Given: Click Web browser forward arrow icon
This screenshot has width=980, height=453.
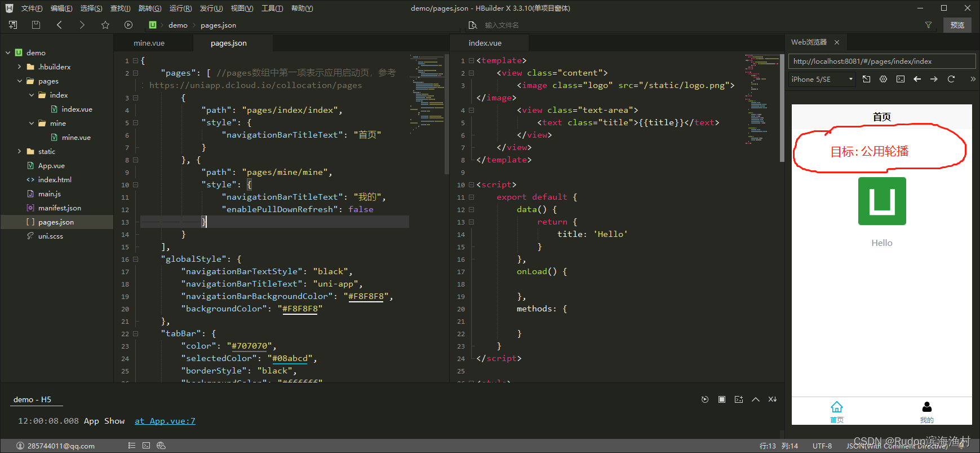Looking at the screenshot, I should click(x=934, y=79).
